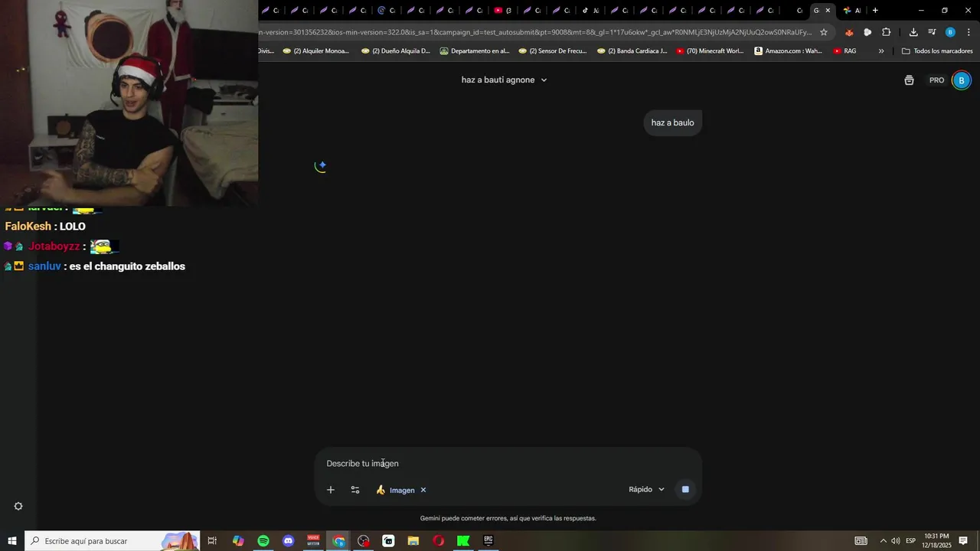Viewport: 980px width, 551px height.
Task: Open the '(70) Minecraft Worl...' bookmark
Action: (x=710, y=51)
